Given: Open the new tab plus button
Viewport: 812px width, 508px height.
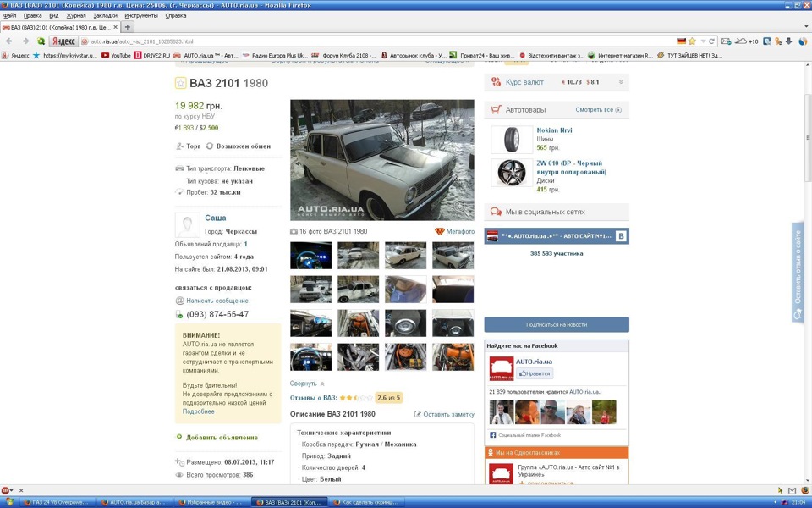Looking at the screenshot, I should 128,26.
